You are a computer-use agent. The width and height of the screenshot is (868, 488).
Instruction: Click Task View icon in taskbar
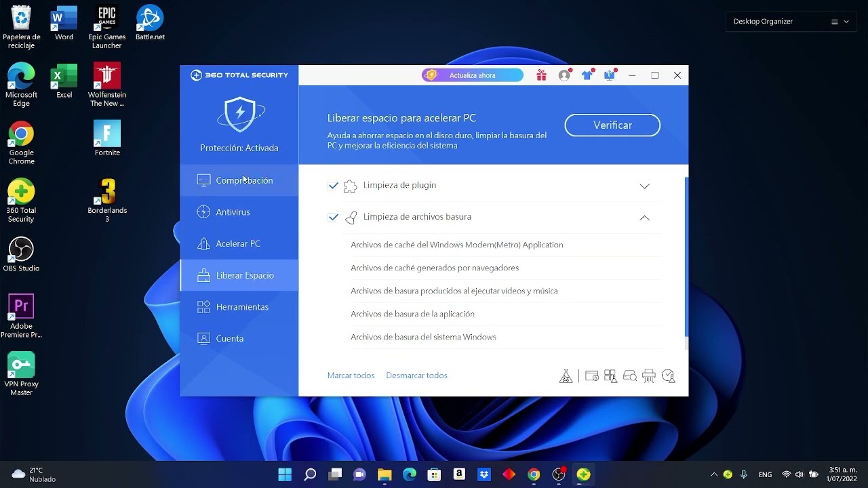click(x=335, y=474)
